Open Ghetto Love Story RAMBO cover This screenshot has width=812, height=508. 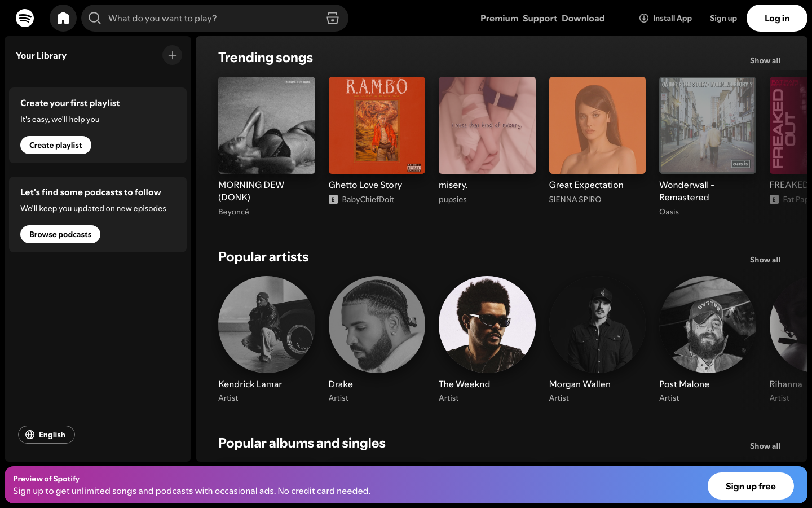(x=377, y=125)
